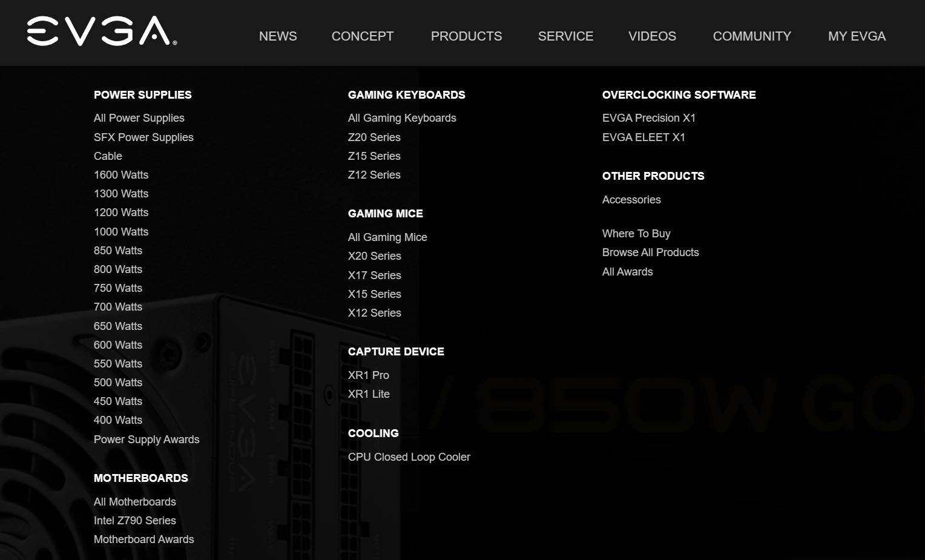Select 1200 Watts power supplies
925x560 pixels.
click(x=121, y=212)
